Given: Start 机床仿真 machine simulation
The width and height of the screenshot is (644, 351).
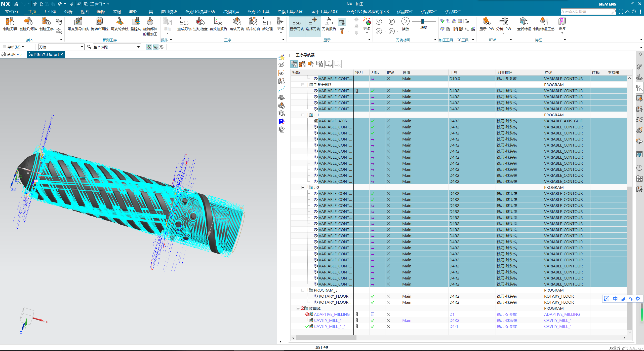Looking at the screenshot, I should 253,24.
